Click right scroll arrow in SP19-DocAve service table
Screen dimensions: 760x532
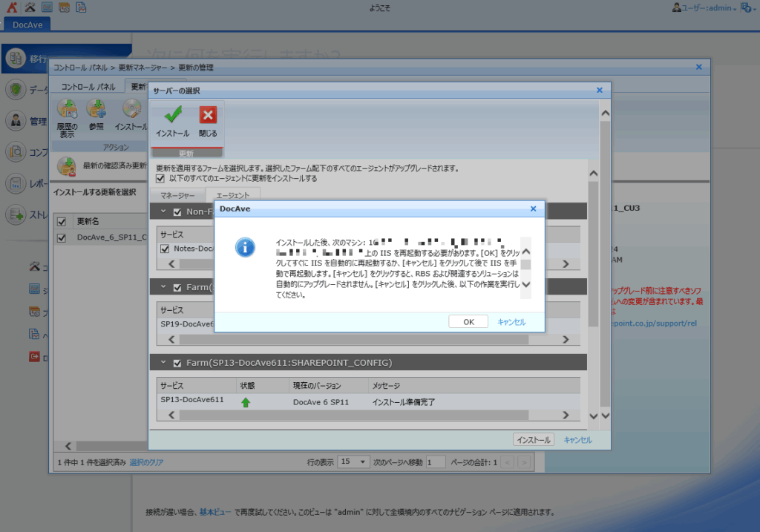[x=566, y=340]
